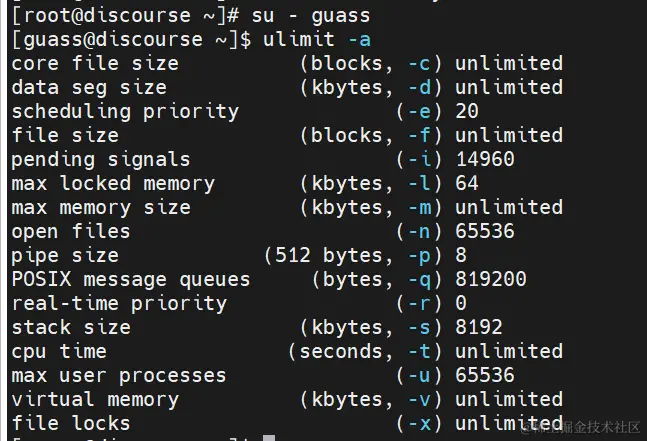Click pending signals value 14960
Image resolution: width=647 pixels, height=441 pixels.
pyautogui.click(x=484, y=160)
